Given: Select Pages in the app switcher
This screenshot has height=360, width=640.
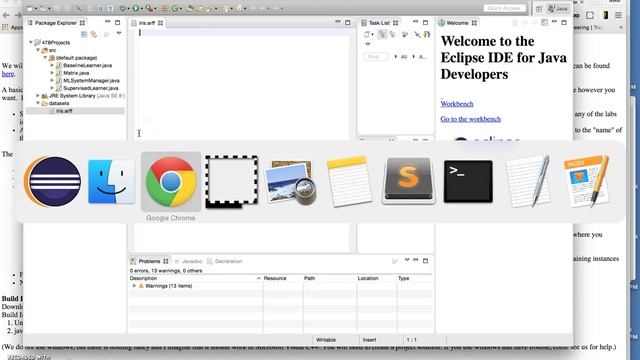Looking at the screenshot, I should pyautogui.click(x=587, y=181).
